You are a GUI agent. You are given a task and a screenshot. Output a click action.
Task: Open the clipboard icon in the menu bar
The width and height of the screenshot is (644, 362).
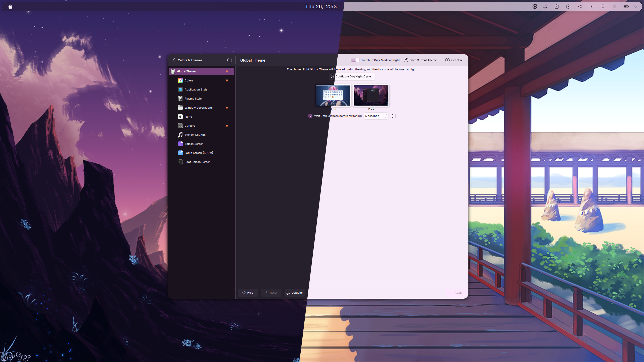(x=556, y=7)
